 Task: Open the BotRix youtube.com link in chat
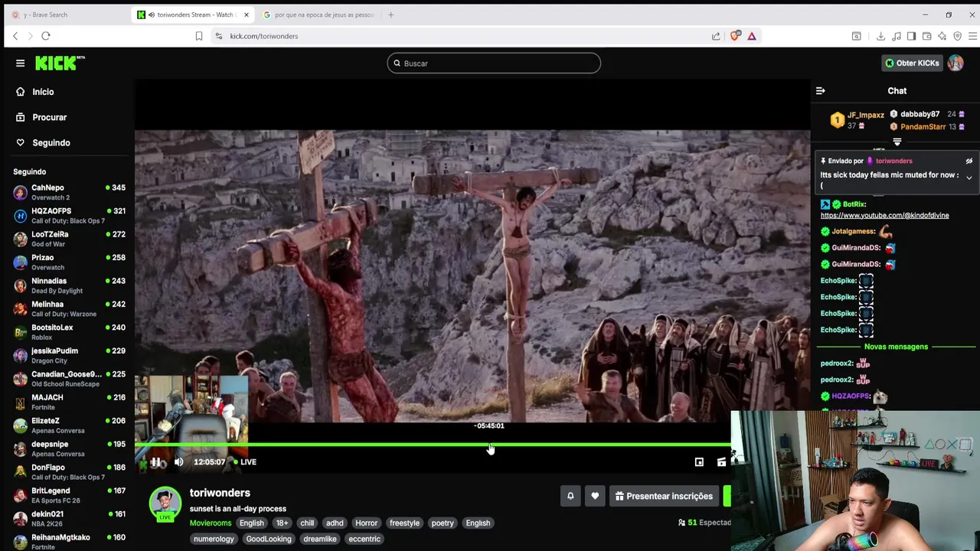coord(884,216)
